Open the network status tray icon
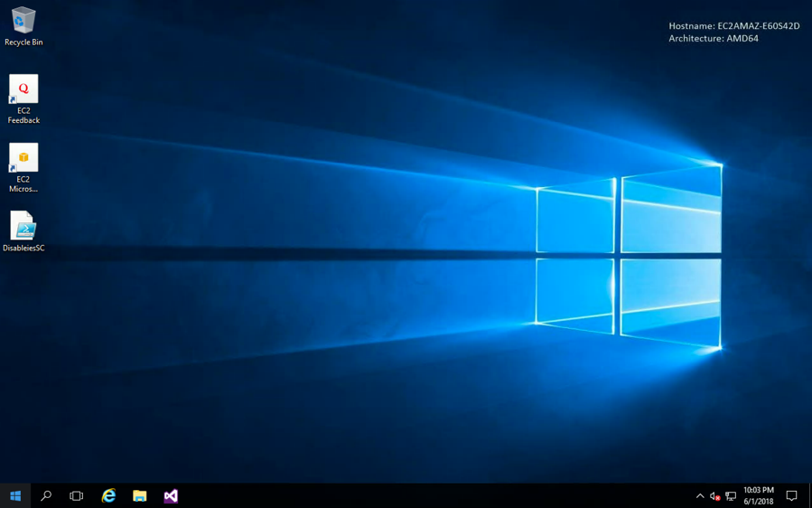Screen dimensions: 812x508 (731, 496)
